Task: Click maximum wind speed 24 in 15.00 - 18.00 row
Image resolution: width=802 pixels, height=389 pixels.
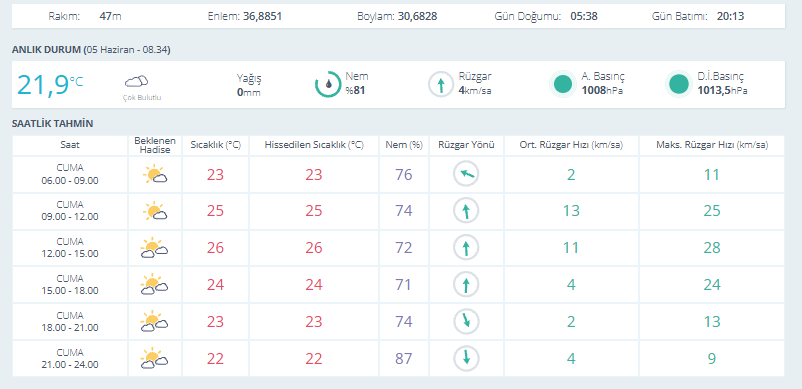Action: [x=712, y=285]
